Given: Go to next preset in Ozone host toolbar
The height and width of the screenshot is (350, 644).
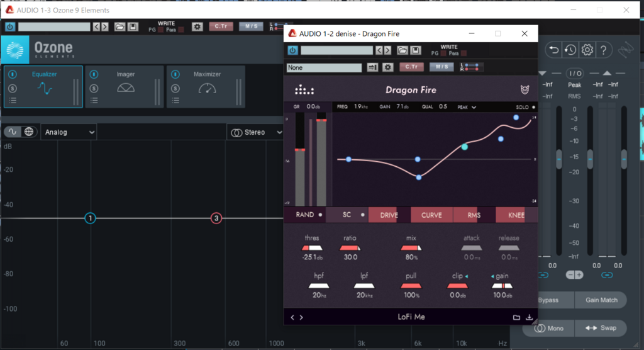Looking at the screenshot, I should (x=105, y=26).
